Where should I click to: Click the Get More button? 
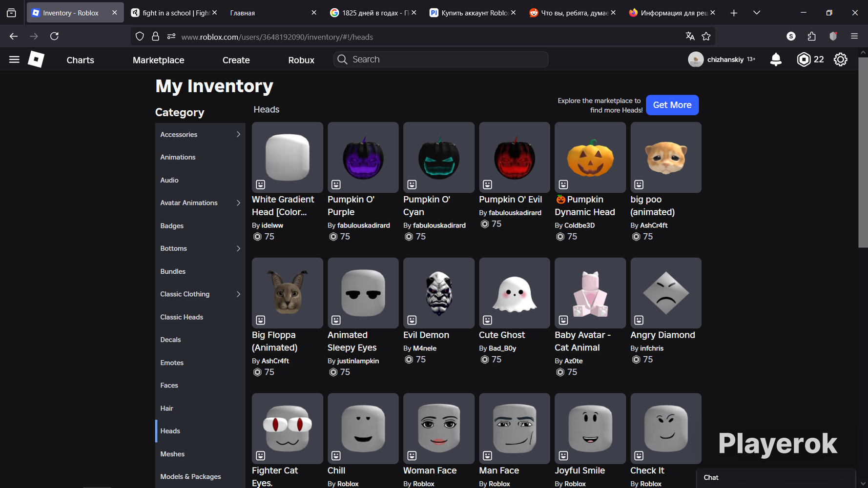point(672,105)
